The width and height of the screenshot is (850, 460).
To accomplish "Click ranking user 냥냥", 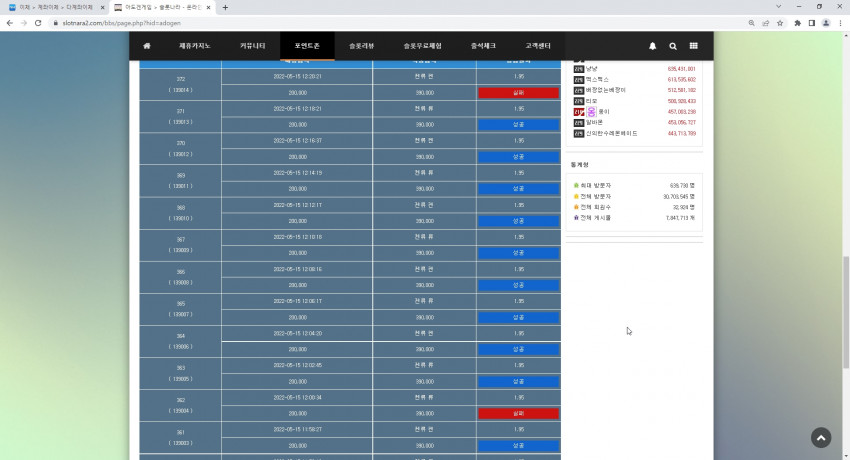I will 591,69.
